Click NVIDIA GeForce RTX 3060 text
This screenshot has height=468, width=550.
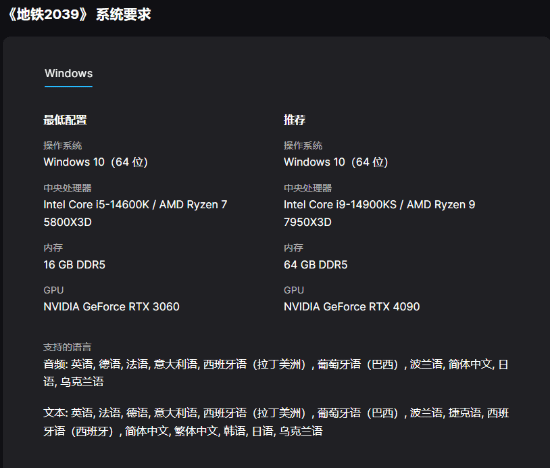coord(112,307)
